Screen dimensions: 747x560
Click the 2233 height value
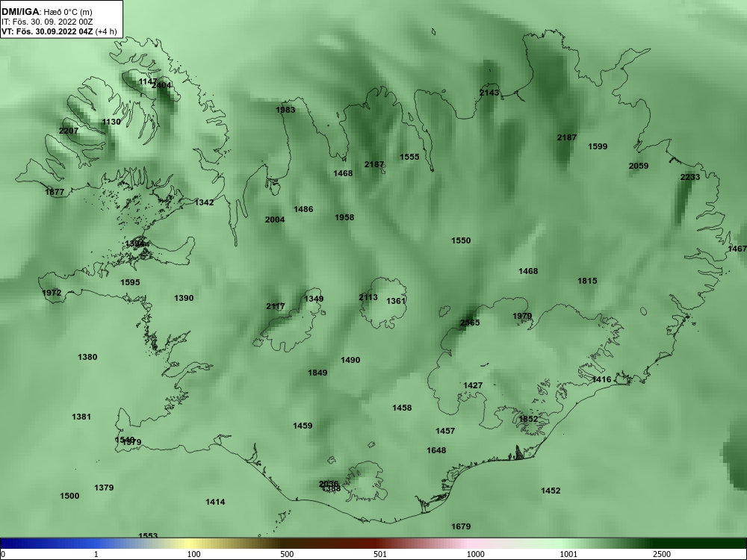point(690,177)
